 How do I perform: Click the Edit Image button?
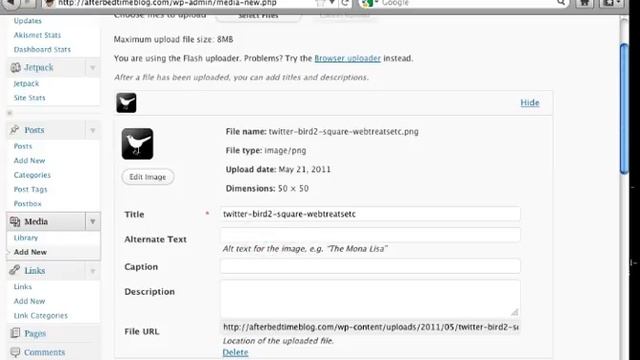pos(148,177)
